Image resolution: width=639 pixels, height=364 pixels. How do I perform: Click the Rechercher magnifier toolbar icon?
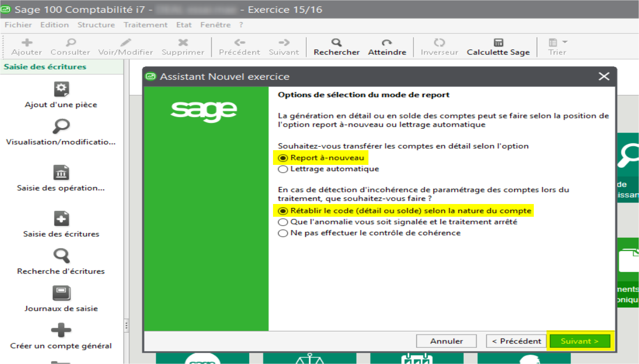tap(337, 43)
